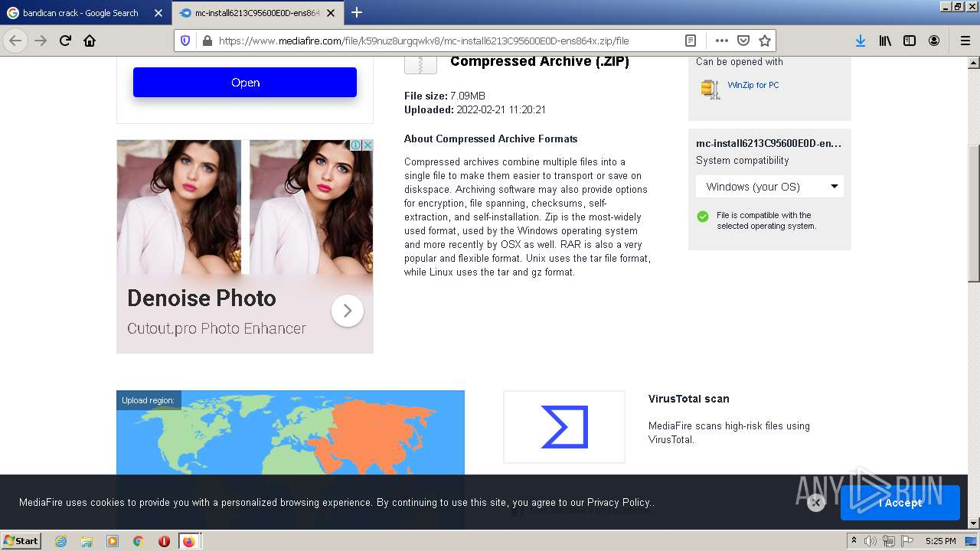Go forward to the next page
The height and width of the screenshot is (551, 980).
(41, 41)
